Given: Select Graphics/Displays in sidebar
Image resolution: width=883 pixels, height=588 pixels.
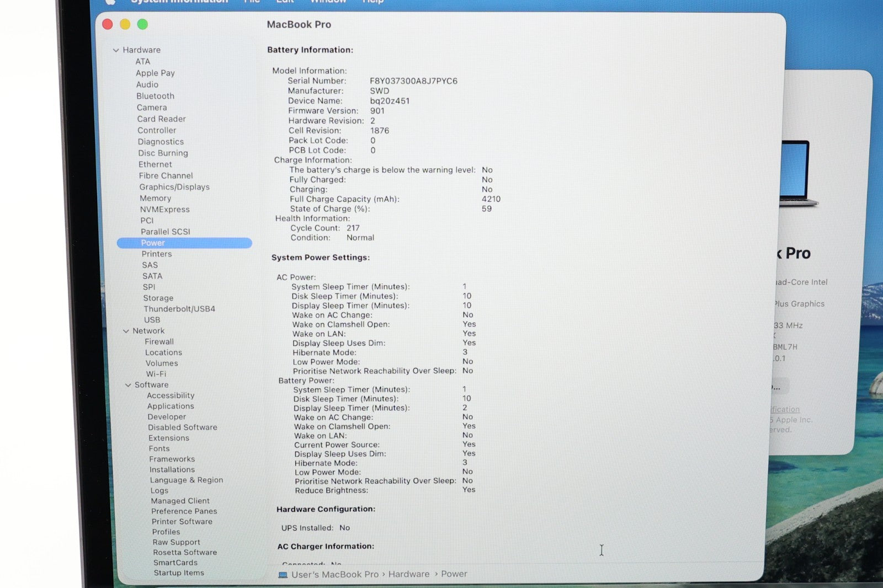Looking at the screenshot, I should [174, 187].
